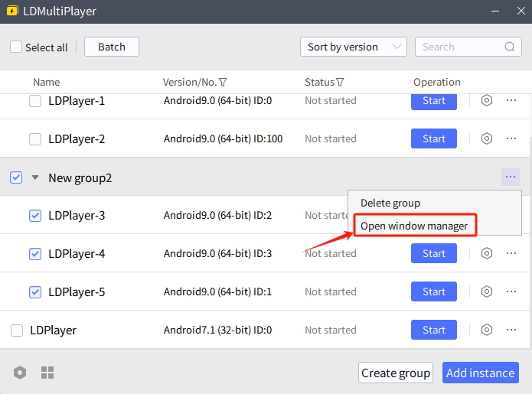Check the LDPlayer-1 checkbox

(35, 101)
